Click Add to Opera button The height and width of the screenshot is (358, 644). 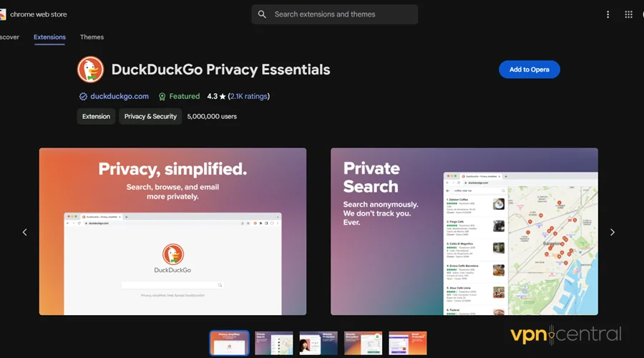click(x=529, y=69)
